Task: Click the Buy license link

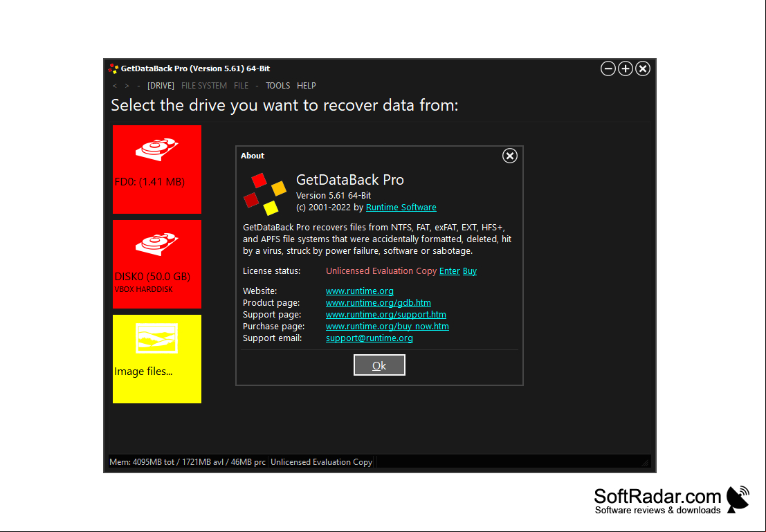Action: click(x=469, y=270)
